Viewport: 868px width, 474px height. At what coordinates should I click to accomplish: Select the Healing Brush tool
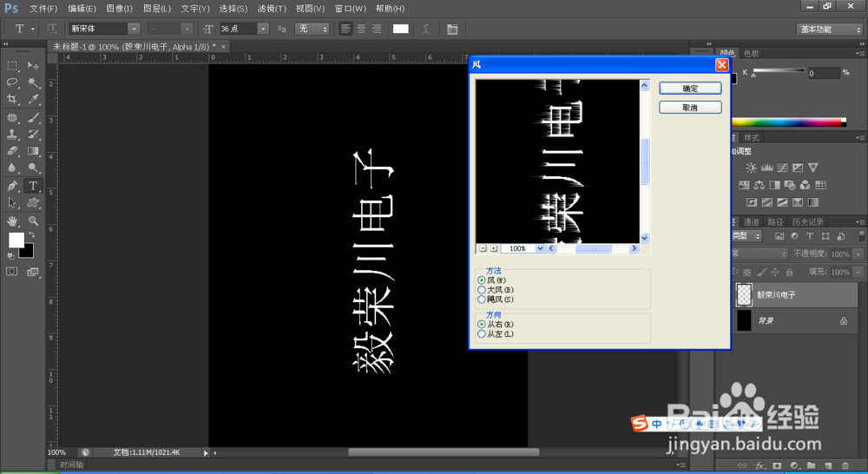[x=12, y=117]
